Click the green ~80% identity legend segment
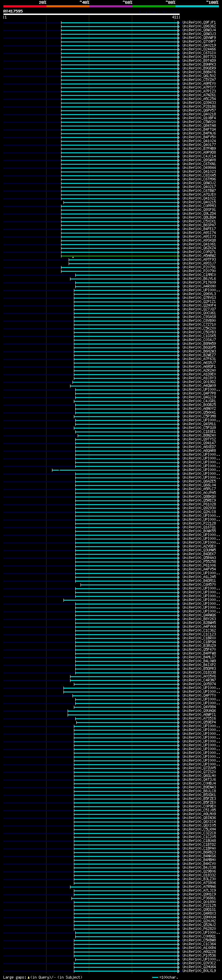This screenshot has height=980, width=222. [154, 6]
